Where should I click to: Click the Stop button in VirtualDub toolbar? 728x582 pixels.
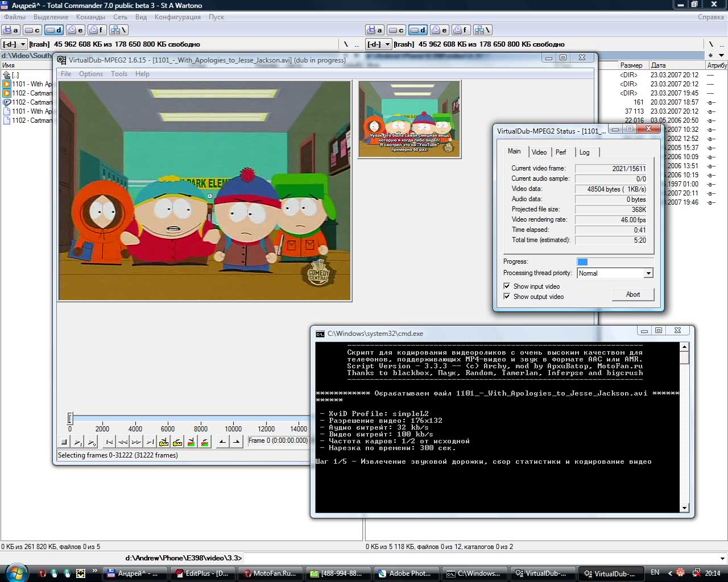pos(64,442)
